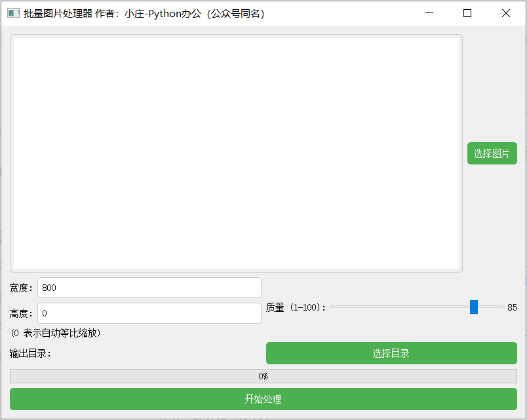Click the application icon in the title bar
This screenshot has width=527, height=420.
click(x=13, y=13)
